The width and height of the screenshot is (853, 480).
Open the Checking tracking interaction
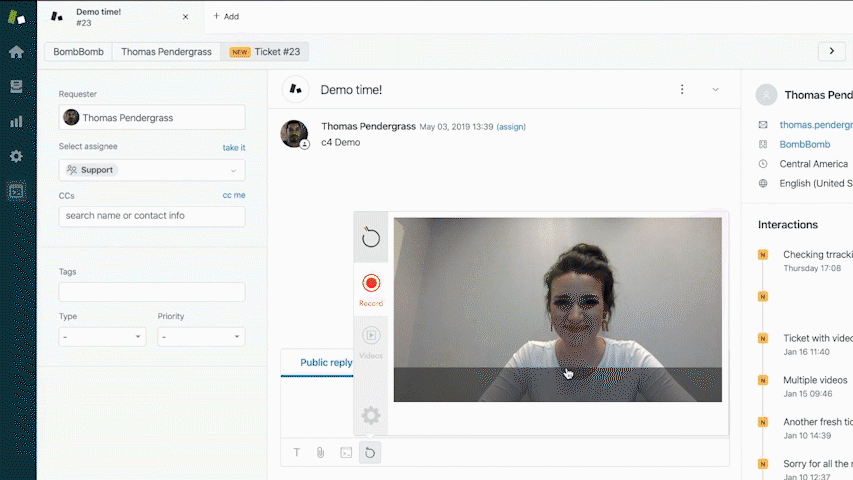tap(818, 255)
